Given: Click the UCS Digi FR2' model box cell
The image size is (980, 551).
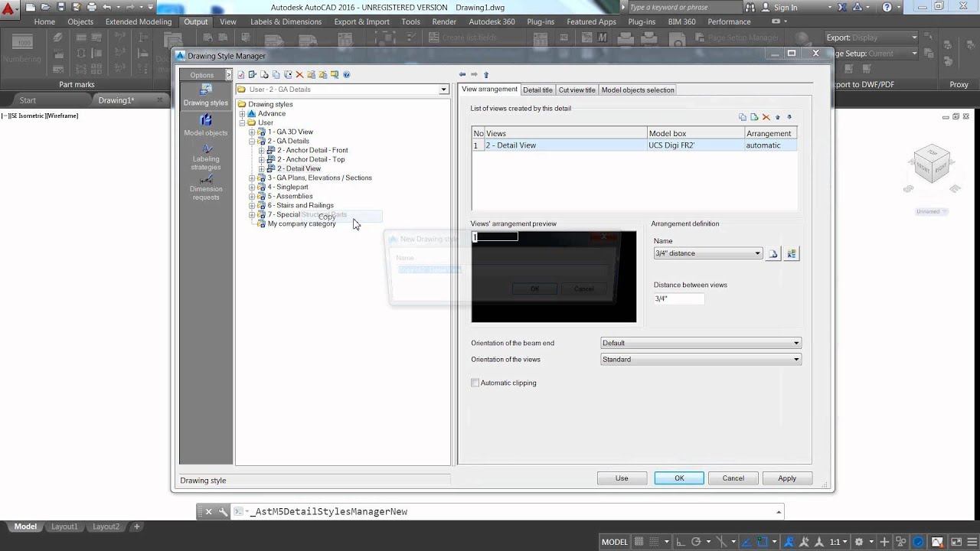Looking at the screenshot, I should pyautogui.click(x=696, y=145).
